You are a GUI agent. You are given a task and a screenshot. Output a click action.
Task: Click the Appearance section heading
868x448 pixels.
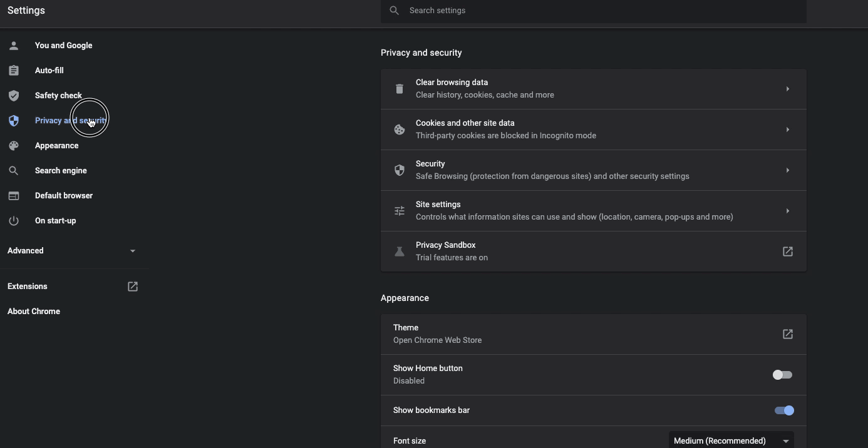click(405, 298)
